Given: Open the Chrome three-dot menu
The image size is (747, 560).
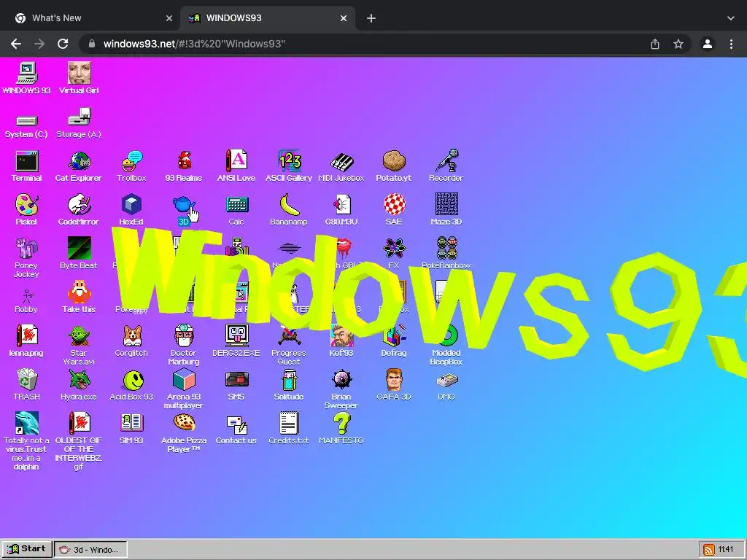Looking at the screenshot, I should (731, 44).
